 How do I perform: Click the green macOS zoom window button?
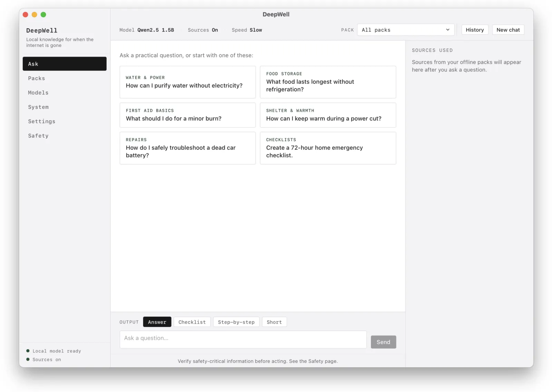(x=43, y=14)
